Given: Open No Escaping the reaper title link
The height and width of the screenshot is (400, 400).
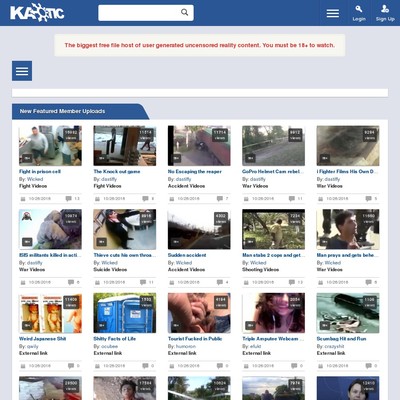Looking at the screenshot, I should point(195,171).
